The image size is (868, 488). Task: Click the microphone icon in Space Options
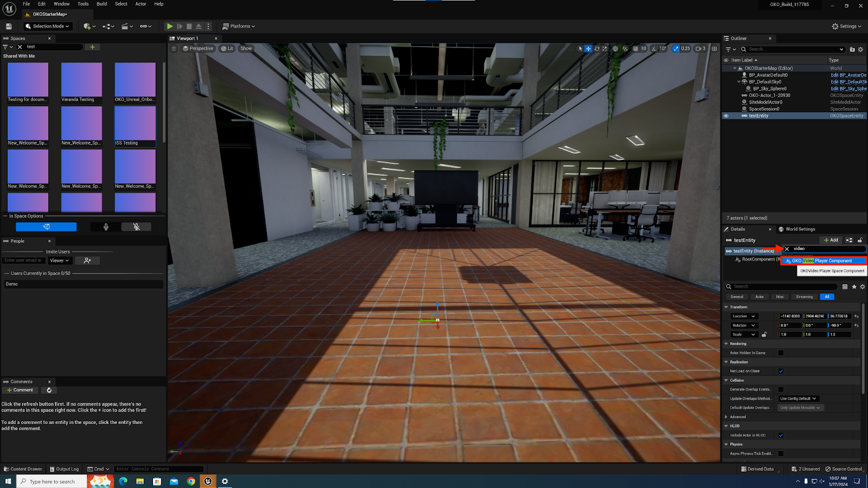(106, 227)
